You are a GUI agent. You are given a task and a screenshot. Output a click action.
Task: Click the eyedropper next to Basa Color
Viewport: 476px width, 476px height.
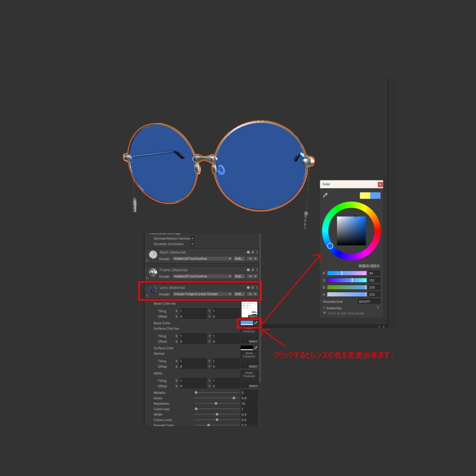pyautogui.click(x=256, y=323)
